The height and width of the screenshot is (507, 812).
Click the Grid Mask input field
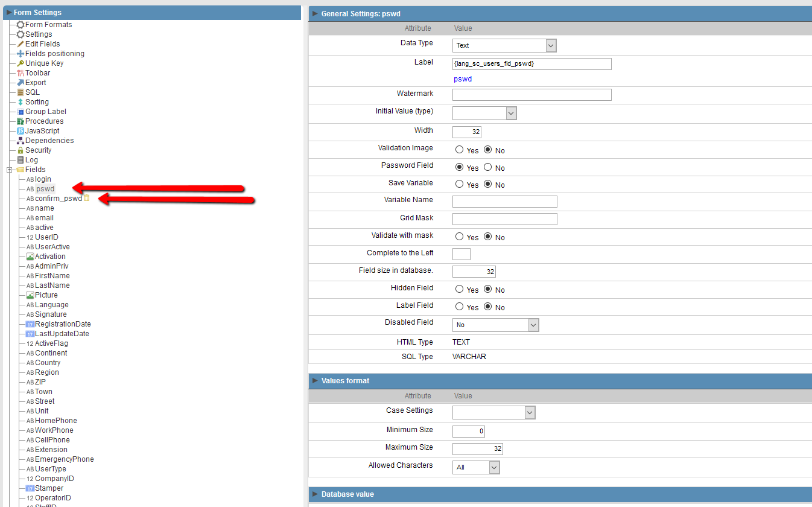[x=505, y=219]
